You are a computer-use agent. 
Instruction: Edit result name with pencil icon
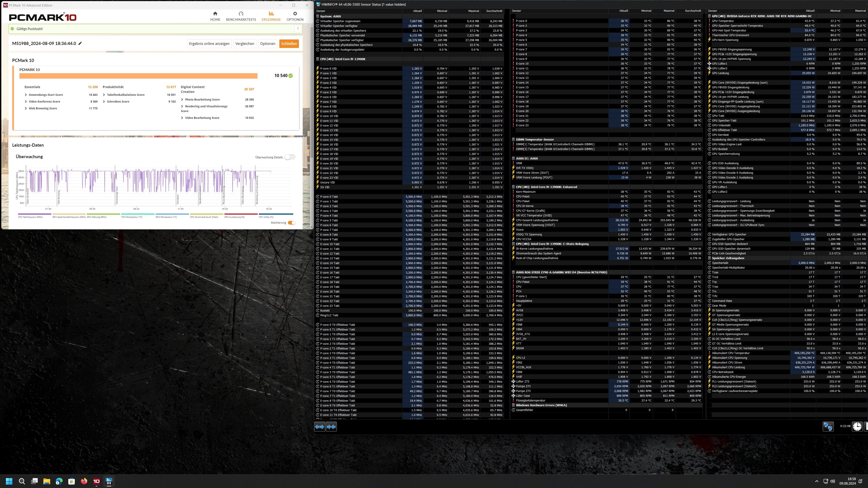coord(80,43)
